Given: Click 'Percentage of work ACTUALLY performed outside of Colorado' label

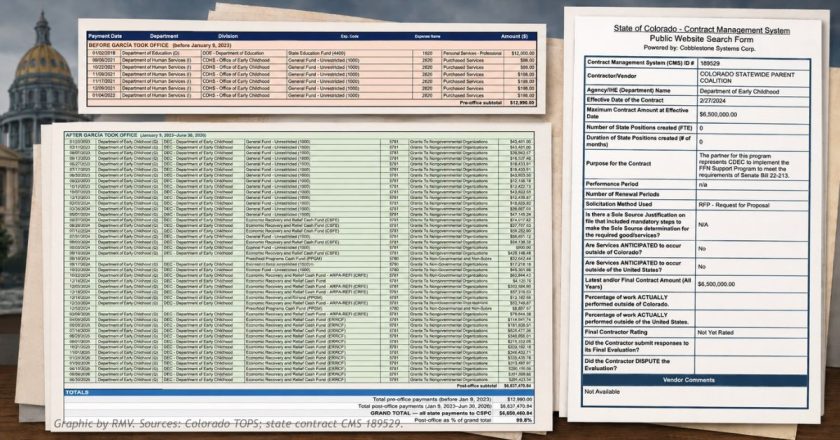Looking at the screenshot, I should (627, 300).
